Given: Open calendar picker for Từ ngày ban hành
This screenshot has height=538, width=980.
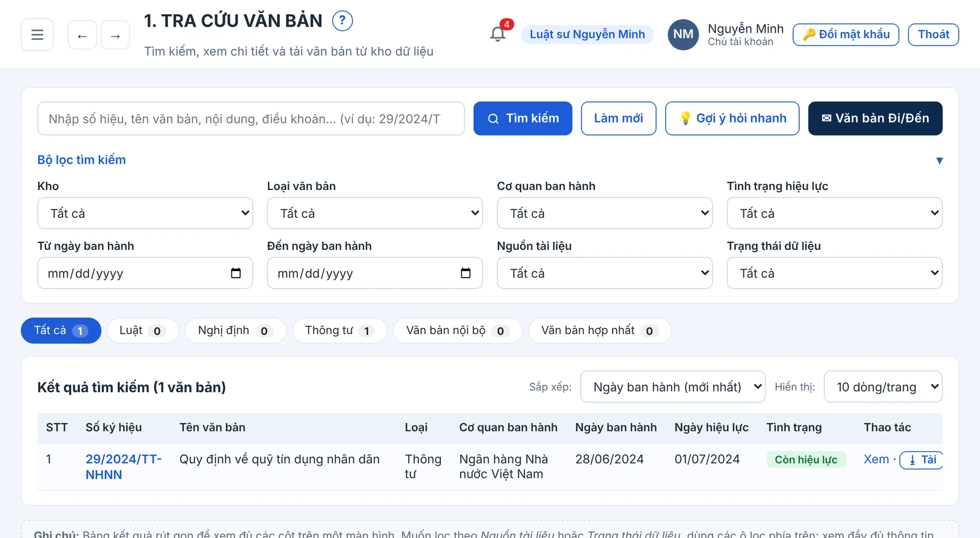Looking at the screenshot, I should pos(236,273).
